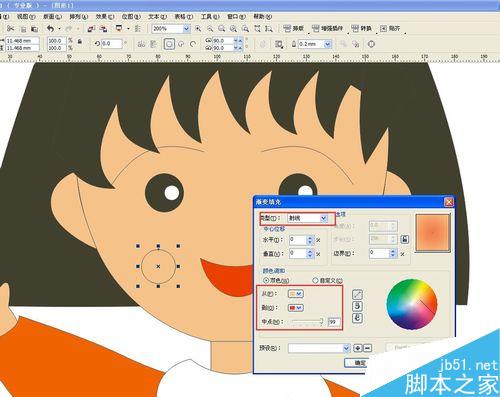Click the lock ratio padlock in property bar
The width and height of the screenshot is (500, 397).
coord(80,42)
